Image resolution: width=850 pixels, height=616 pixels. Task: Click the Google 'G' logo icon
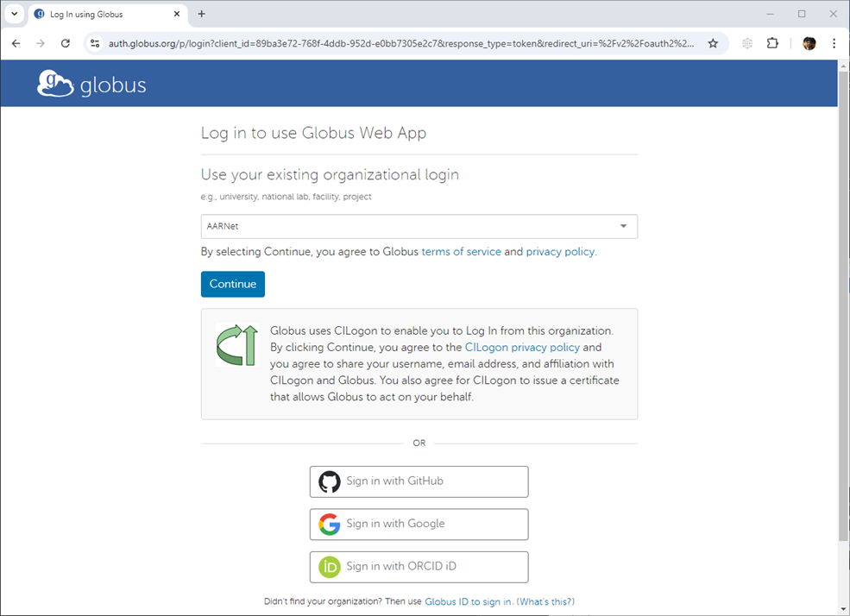[x=329, y=525]
